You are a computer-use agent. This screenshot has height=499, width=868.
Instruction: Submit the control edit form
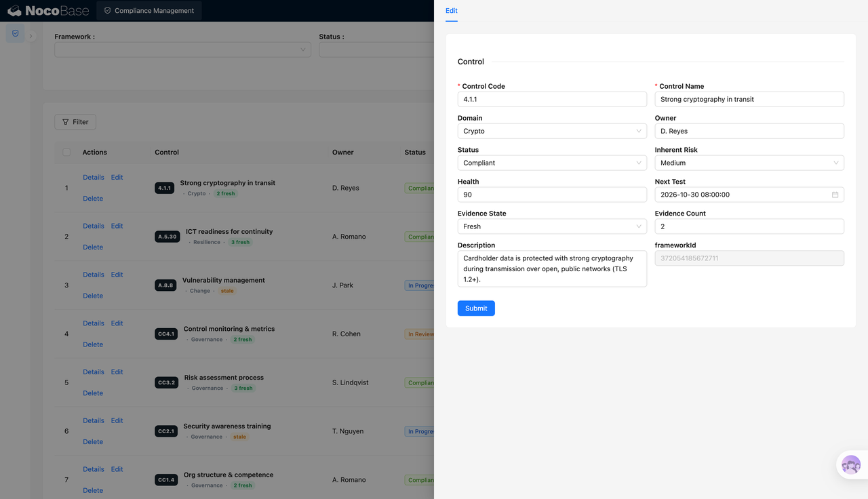pos(476,308)
